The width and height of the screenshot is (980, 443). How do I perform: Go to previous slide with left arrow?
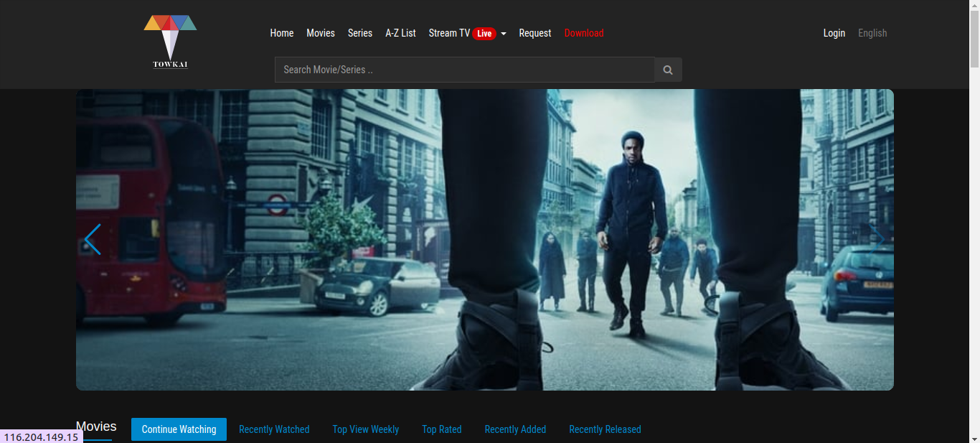[x=93, y=240]
